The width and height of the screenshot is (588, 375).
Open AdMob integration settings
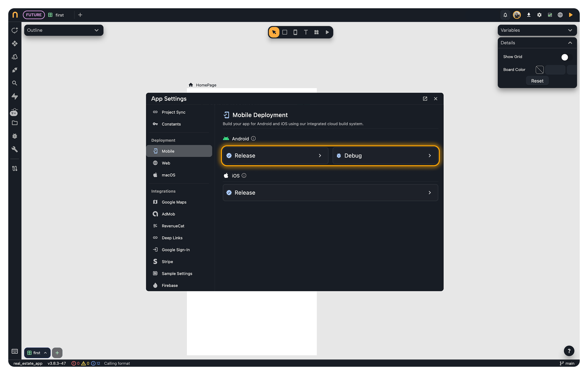(x=179, y=214)
